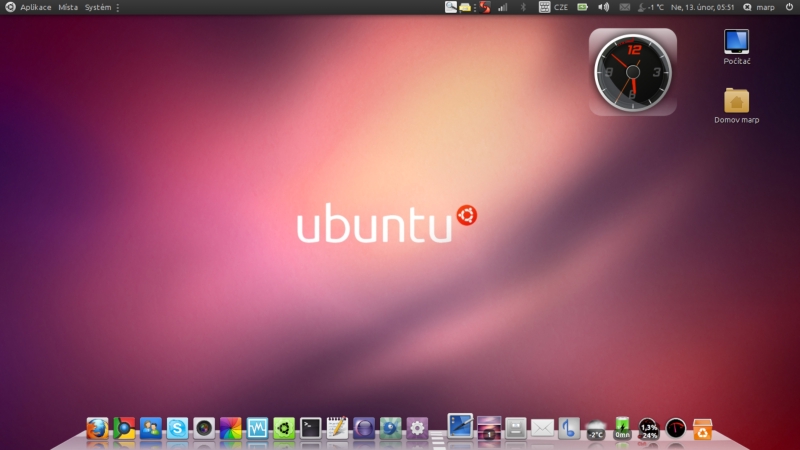Open the Aplikace menu
800x450 pixels.
[35, 7]
